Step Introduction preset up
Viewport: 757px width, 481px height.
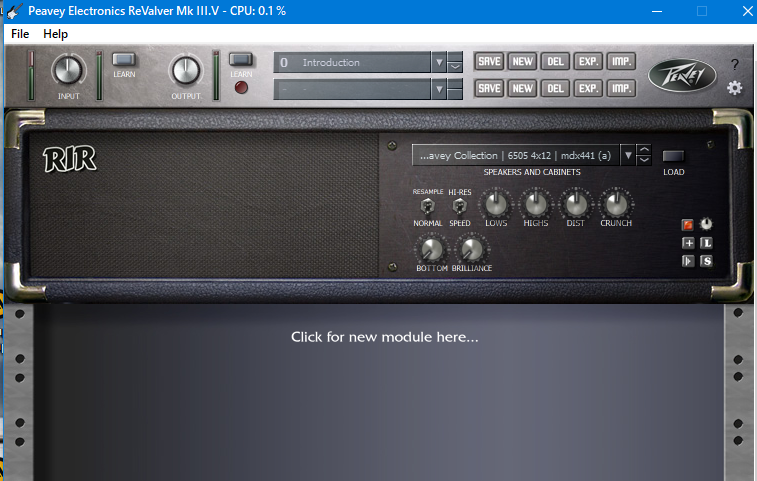point(455,57)
